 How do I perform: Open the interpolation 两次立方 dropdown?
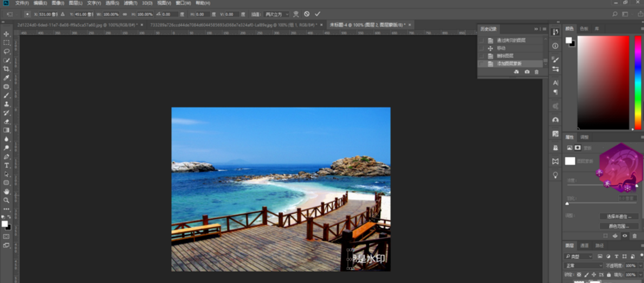[x=276, y=14]
